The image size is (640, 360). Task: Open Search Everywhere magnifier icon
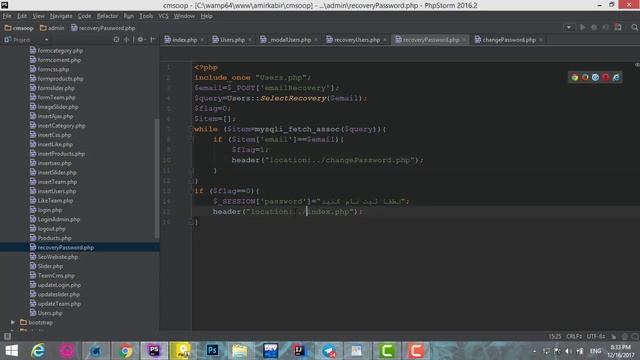pyautogui.click(x=634, y=27)
